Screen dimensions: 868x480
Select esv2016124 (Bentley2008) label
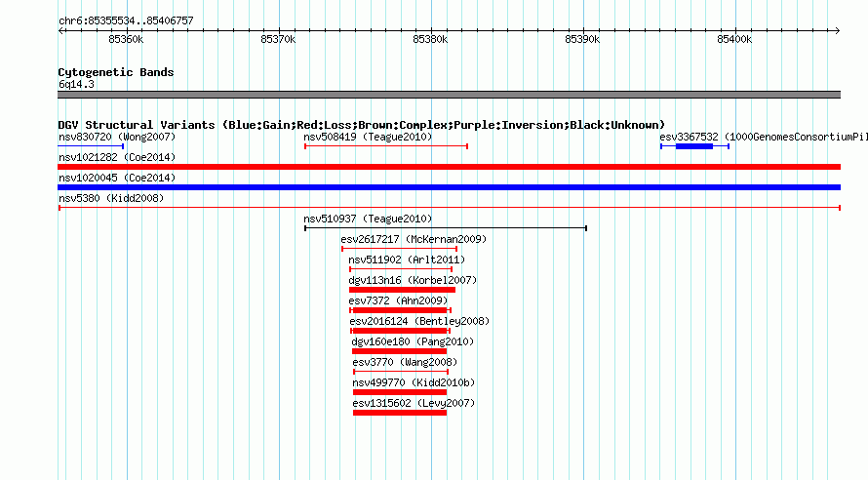[x=419, y=321]
